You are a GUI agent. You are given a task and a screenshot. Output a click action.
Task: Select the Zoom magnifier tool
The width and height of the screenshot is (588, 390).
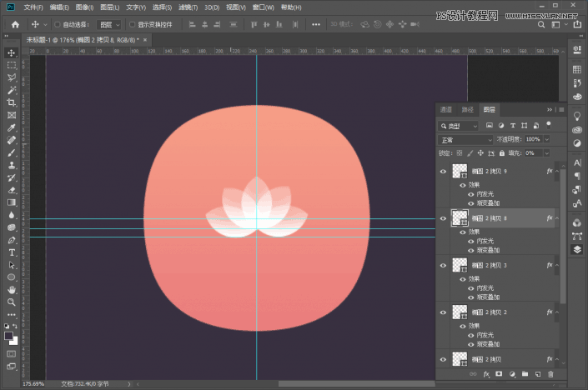pos(12,302)
